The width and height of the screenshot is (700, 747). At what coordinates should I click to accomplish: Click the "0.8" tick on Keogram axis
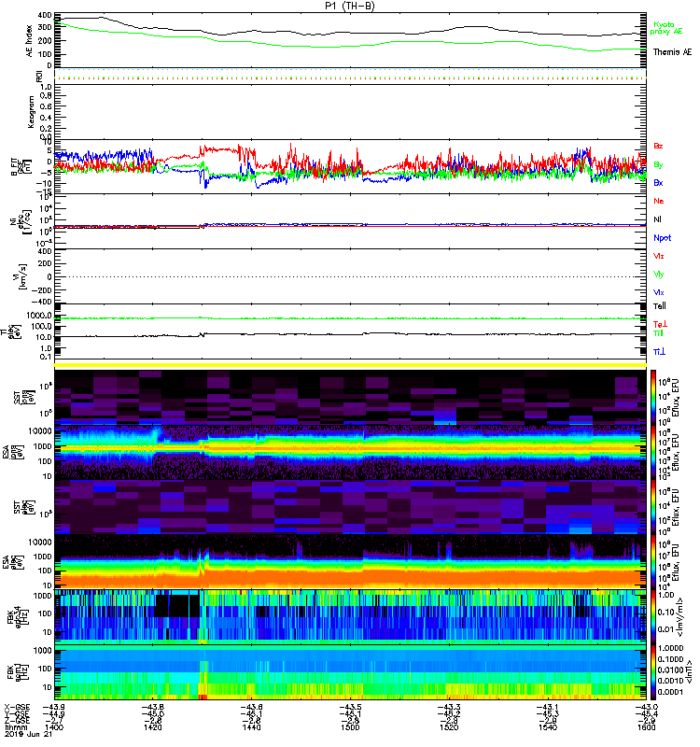[46, 96]
